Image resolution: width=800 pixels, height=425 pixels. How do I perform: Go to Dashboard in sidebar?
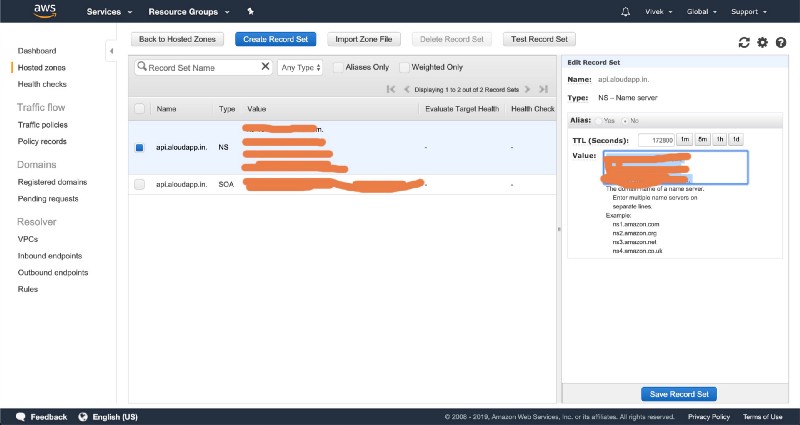37,51
